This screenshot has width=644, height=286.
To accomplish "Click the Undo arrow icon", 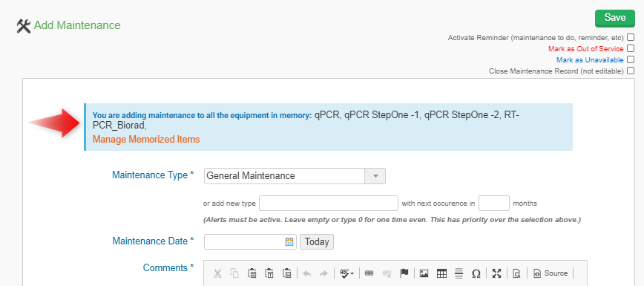I will [306, 273].
